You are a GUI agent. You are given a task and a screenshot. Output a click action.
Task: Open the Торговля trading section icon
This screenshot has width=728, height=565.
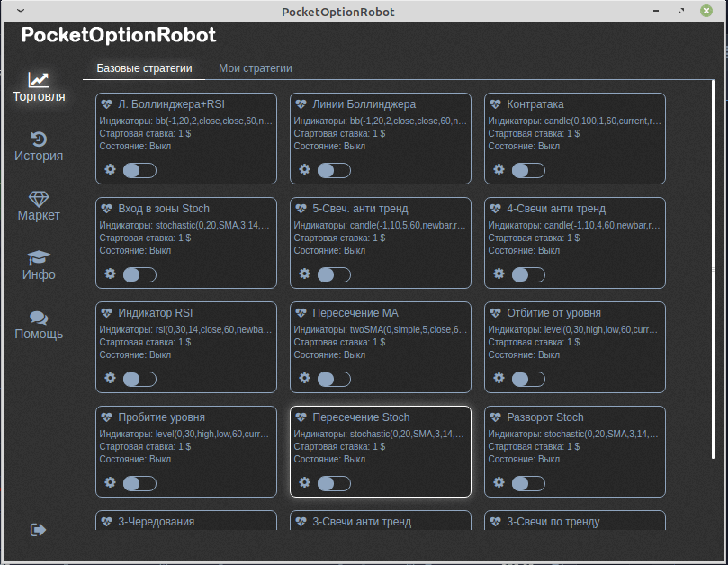[x=39, y=80]
